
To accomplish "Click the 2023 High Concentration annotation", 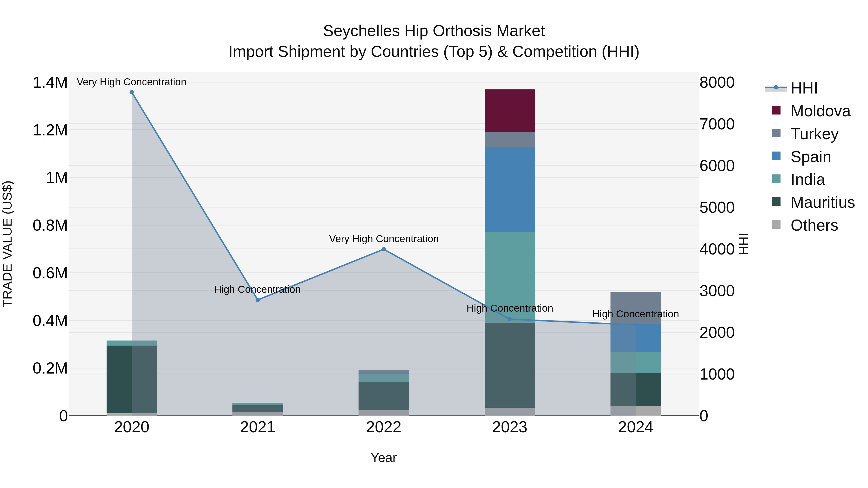I will [510, 308].
